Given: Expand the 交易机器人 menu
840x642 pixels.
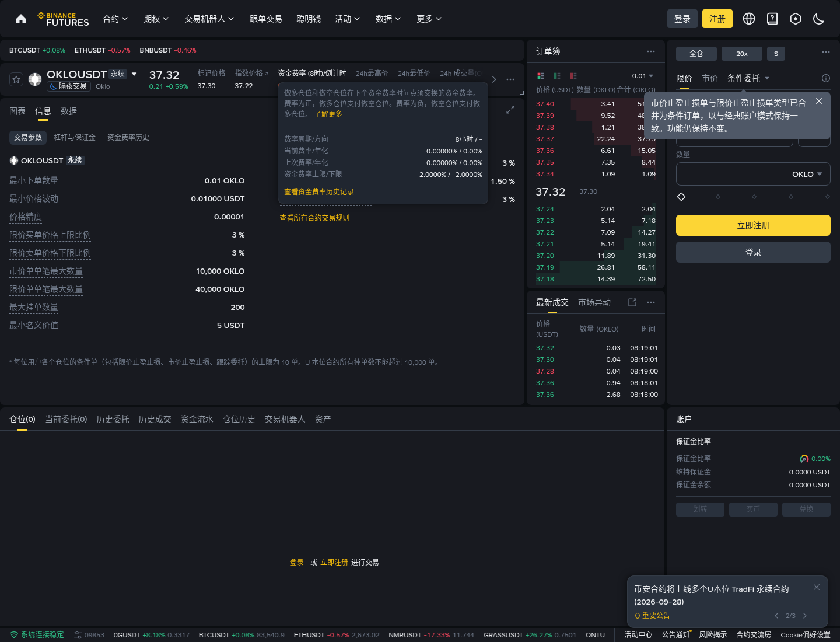Looking at the screenshot, I should click(209, 19).
